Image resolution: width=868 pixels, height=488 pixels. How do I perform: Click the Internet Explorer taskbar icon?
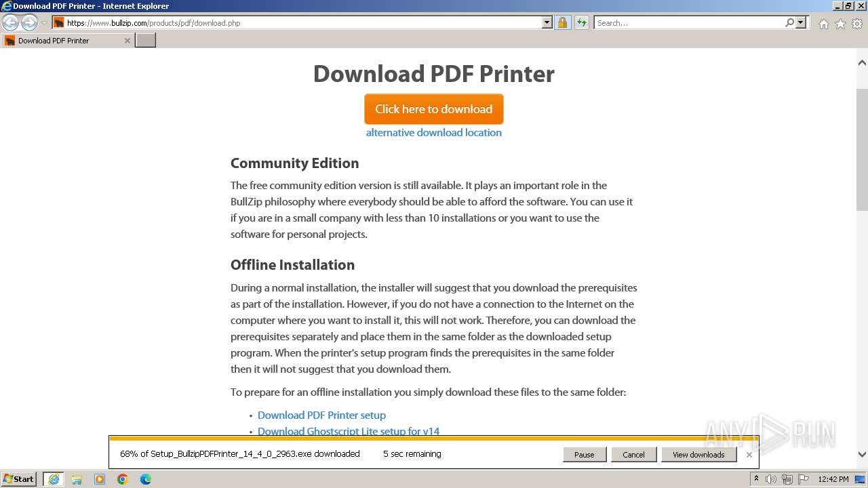tap(54, 479)
